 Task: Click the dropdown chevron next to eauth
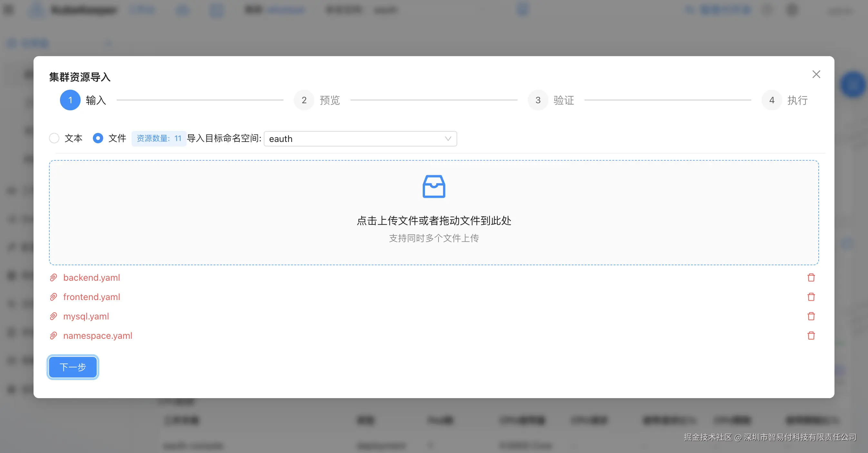point(448,138)
